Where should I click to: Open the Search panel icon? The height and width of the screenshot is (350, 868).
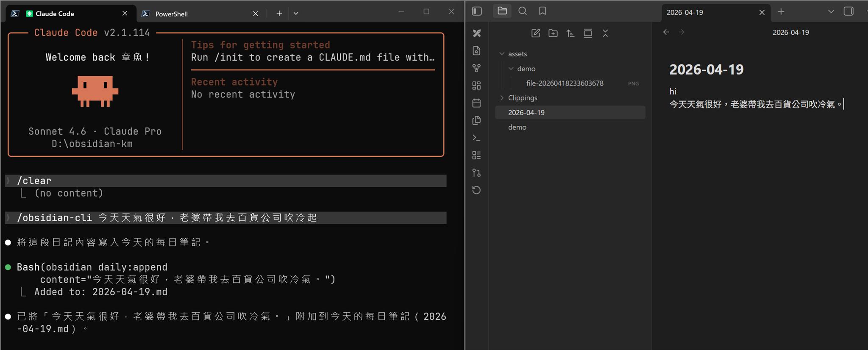(x=523, y=11)
